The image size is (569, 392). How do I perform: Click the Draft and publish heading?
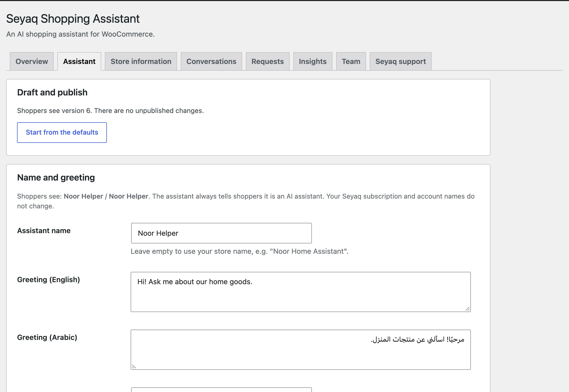52,92
